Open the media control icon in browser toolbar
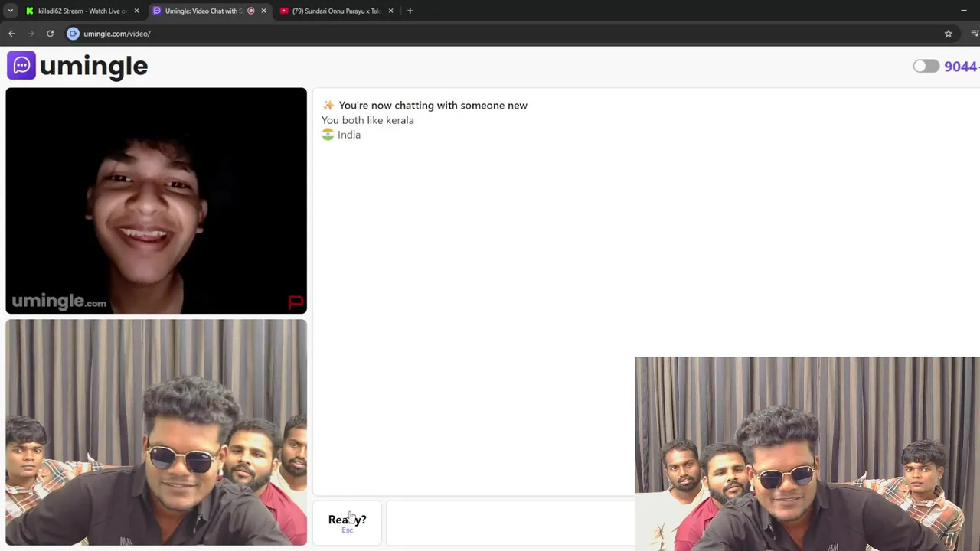980x551 pixels. point(975,34)
